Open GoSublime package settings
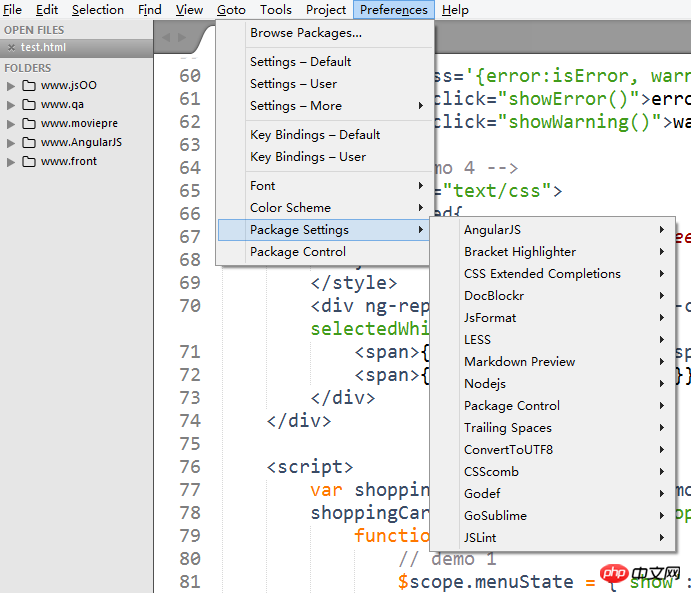691x593 pixels. [552, 516]
